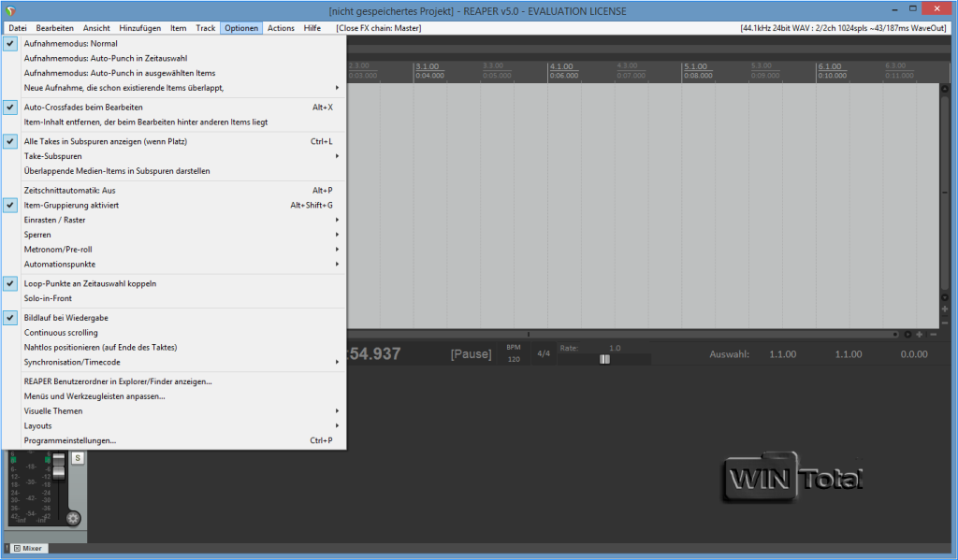
Task: Toggle Aufnahmemodus: Normal option
Action: click(174, 43)
